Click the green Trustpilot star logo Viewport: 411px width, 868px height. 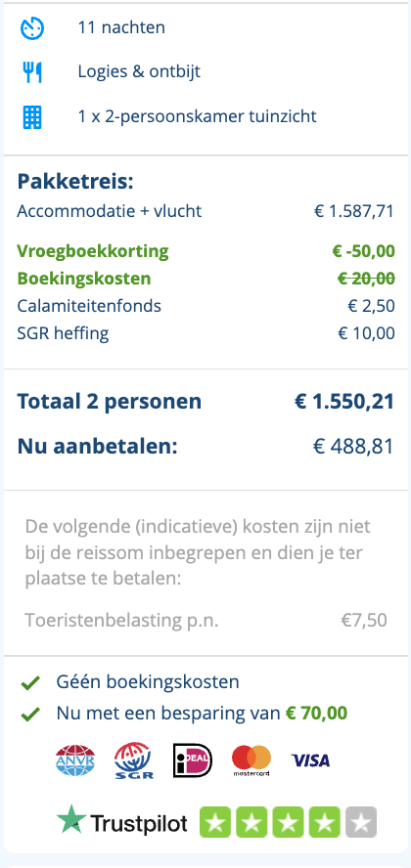(x=71, y=820)
